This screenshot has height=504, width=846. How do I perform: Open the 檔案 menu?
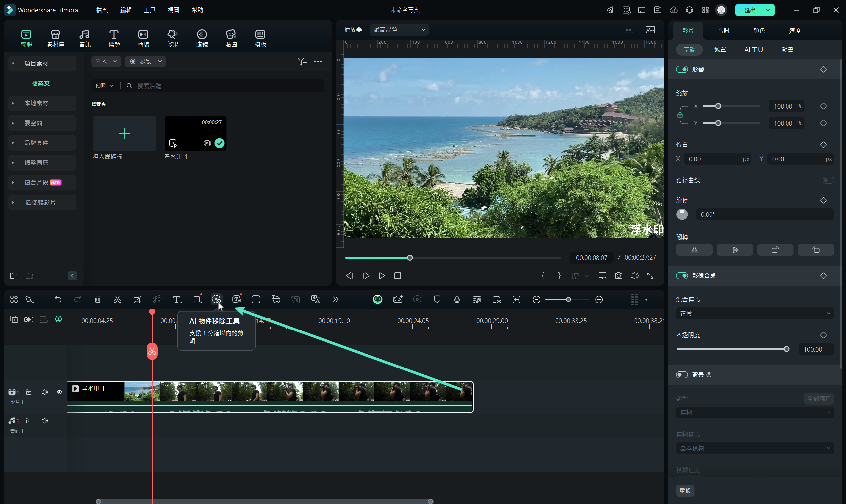pos(102,10)
